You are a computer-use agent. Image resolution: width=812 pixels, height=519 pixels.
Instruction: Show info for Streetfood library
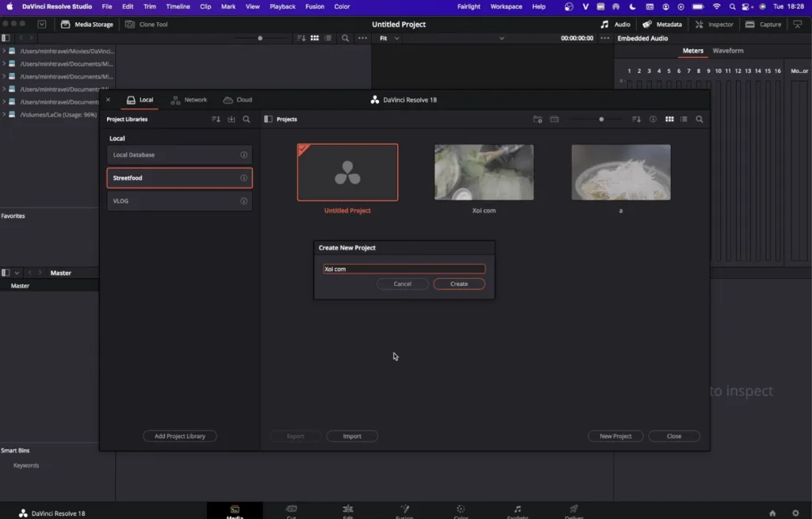pos(243,178)
